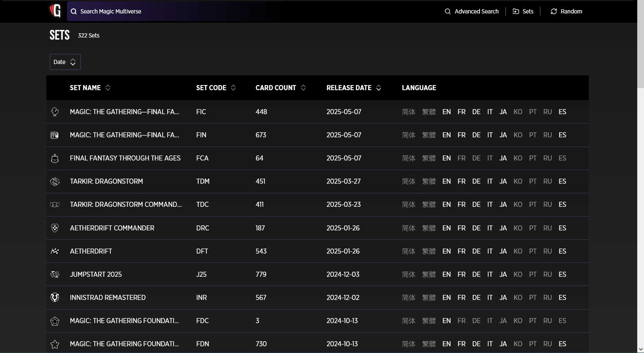Viewport: 644px width, 353px height.
Task: Open the Aetherdrift Commander set link
Action: tap(112, 228)
